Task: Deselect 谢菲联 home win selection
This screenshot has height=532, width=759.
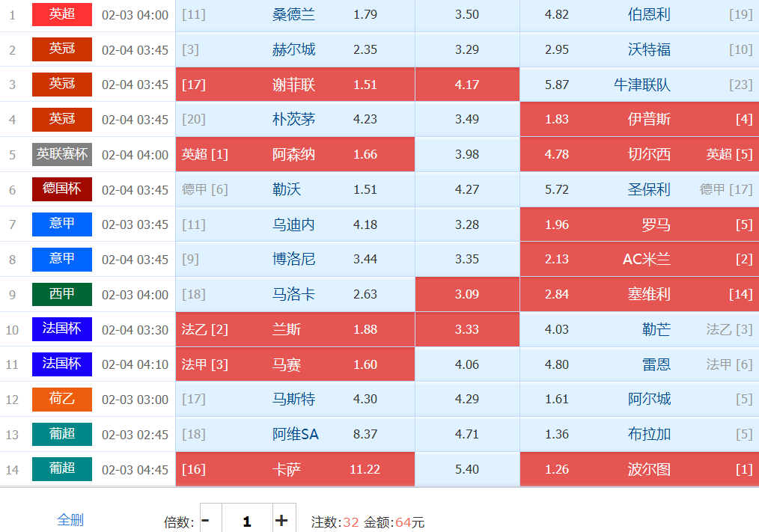Action: coord(295,85)
